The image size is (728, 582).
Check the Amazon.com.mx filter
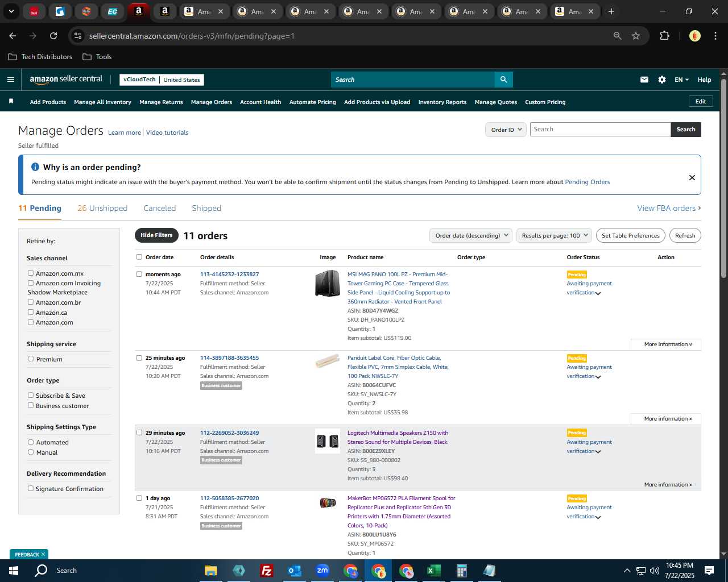tap(31, 273)
